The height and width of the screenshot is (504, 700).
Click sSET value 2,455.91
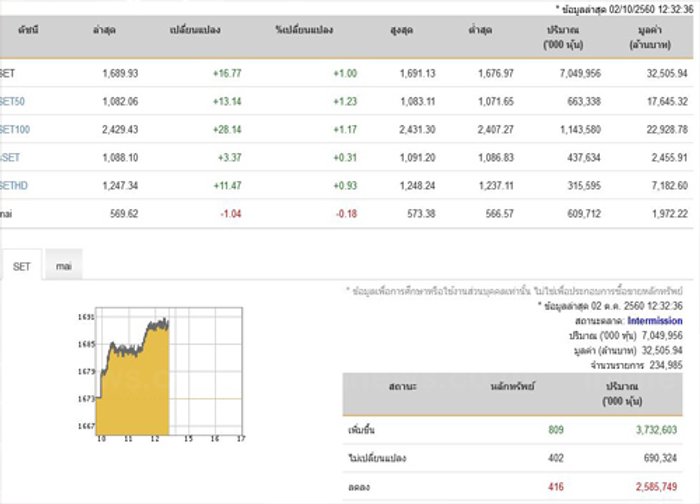669,158
